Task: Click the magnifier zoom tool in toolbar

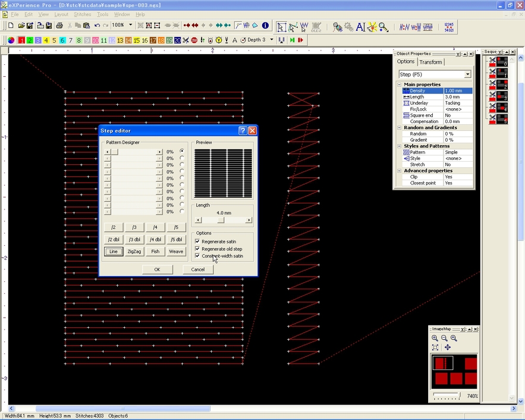Action: tap(383, 27)
